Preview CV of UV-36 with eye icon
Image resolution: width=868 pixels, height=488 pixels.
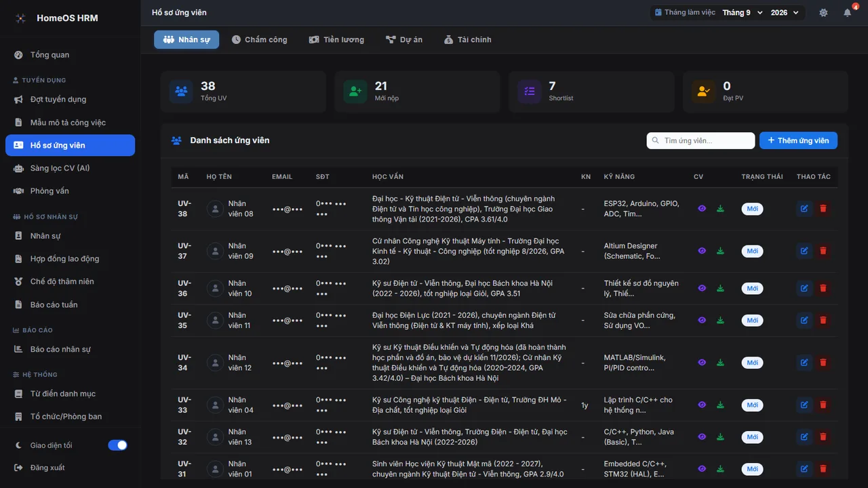point(702,288)
